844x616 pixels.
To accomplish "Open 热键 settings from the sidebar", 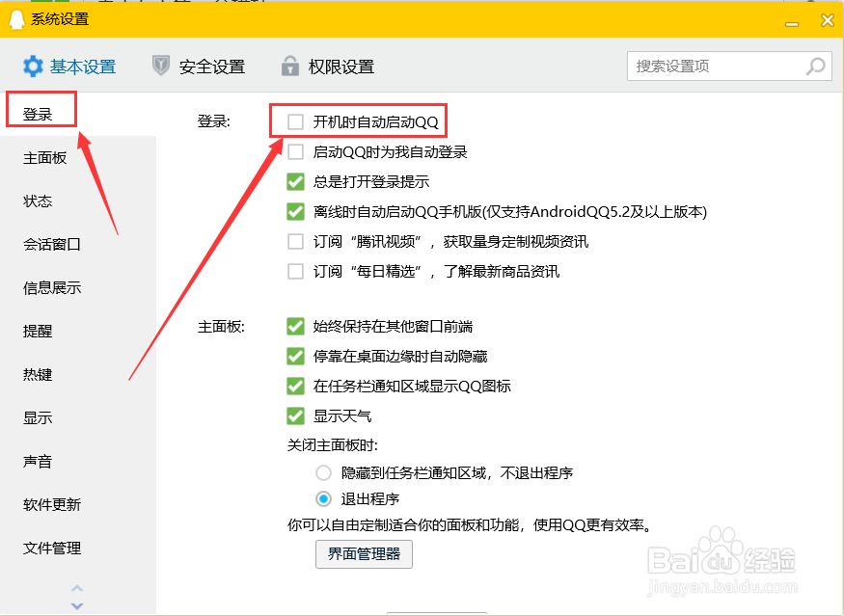I will pos(37,374).
